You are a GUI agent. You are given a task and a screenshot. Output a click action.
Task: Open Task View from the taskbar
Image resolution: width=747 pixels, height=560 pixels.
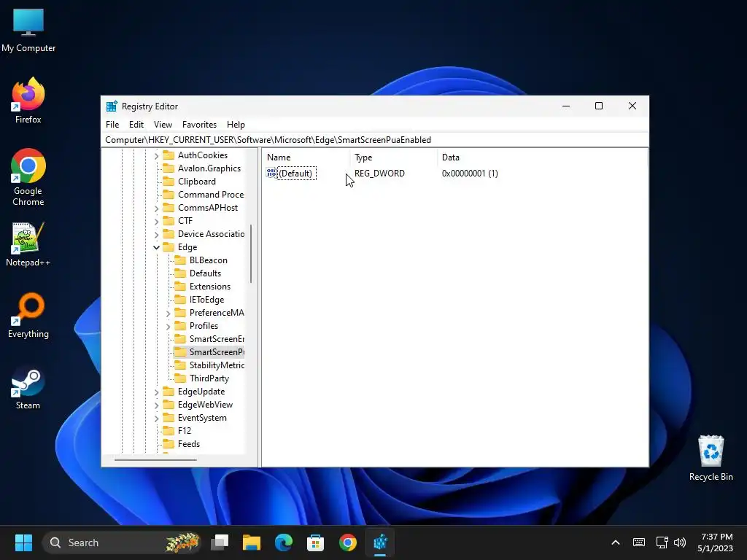pos(220,542)
